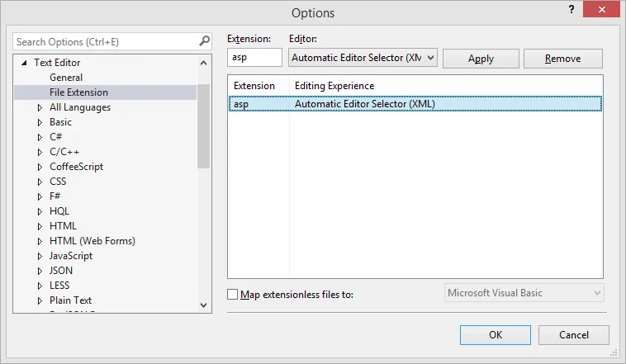Select the General options page

click(x=66, y=78)
